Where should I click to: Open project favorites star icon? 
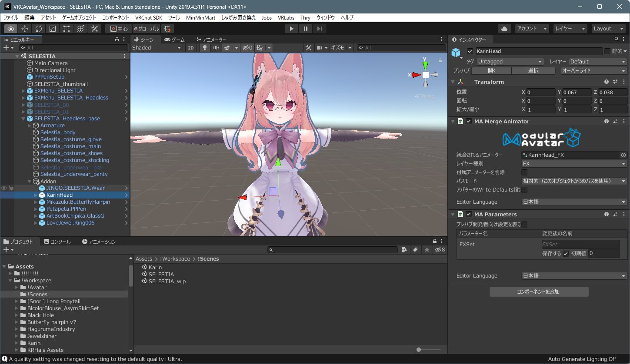pos(427,250)
